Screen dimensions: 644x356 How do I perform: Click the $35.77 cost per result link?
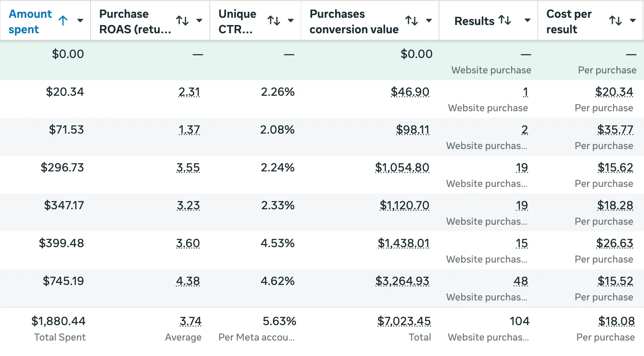pos(615,130)
